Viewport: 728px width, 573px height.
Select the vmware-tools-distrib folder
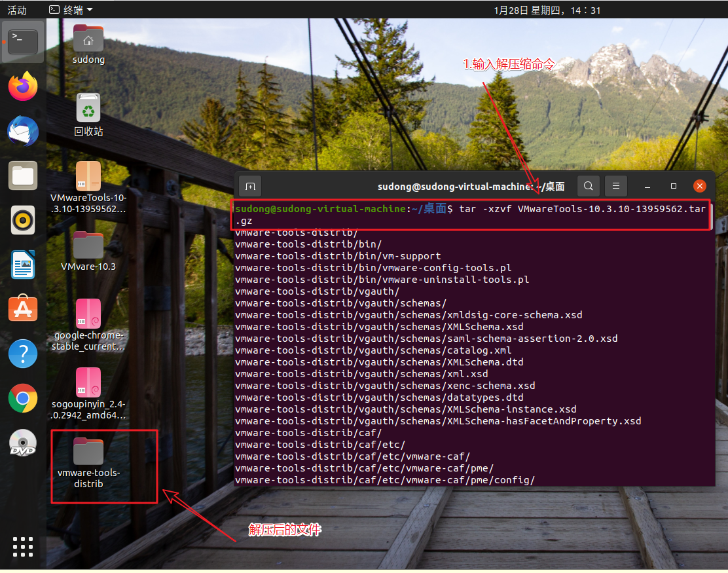click(88, 452)
